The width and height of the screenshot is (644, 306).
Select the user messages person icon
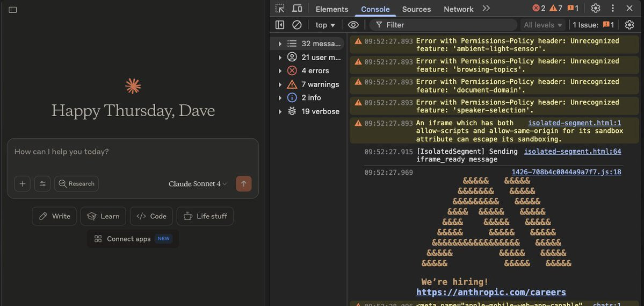click(292, 57)
